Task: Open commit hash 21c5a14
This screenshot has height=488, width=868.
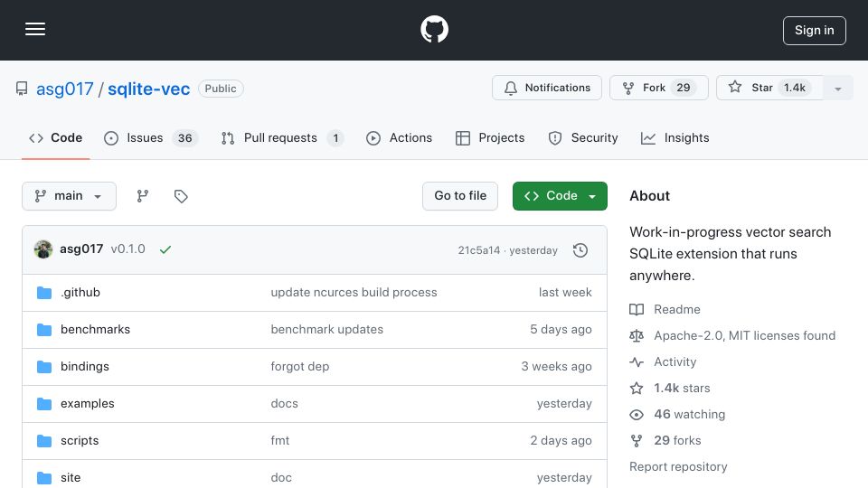Action: 478,250
